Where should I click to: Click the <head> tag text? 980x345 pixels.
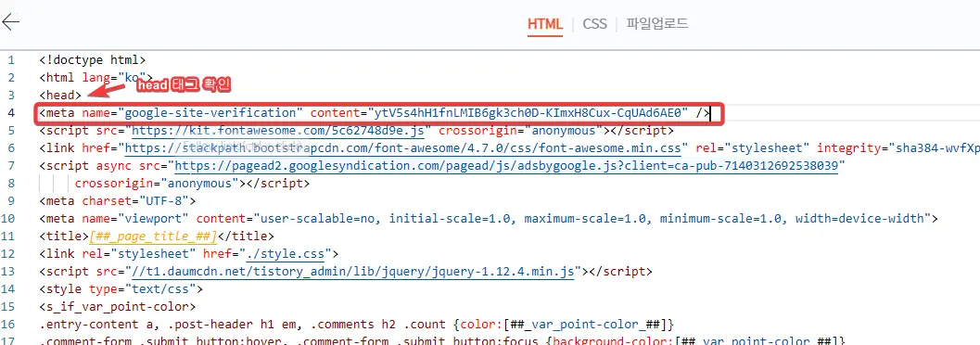click(x=60, y=95)
